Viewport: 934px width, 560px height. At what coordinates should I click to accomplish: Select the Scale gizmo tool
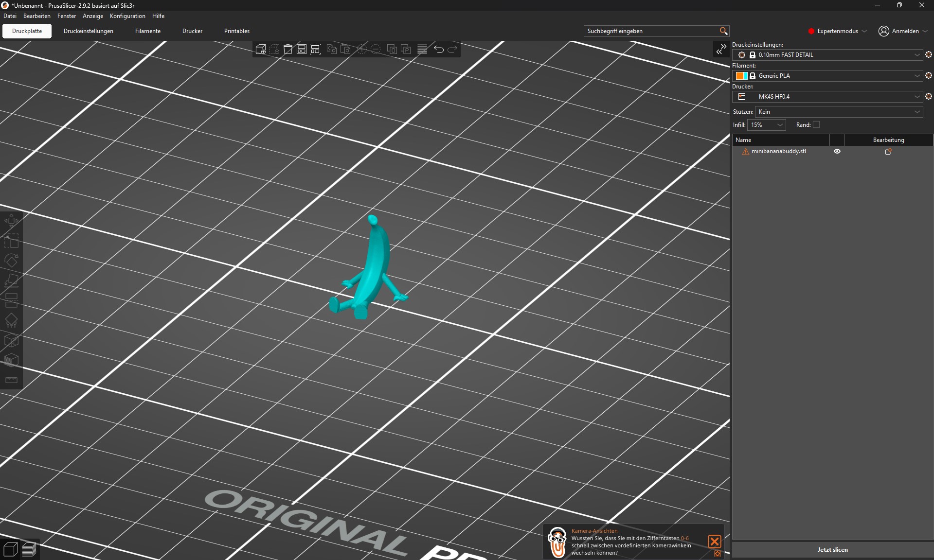[x=11, y=241]
